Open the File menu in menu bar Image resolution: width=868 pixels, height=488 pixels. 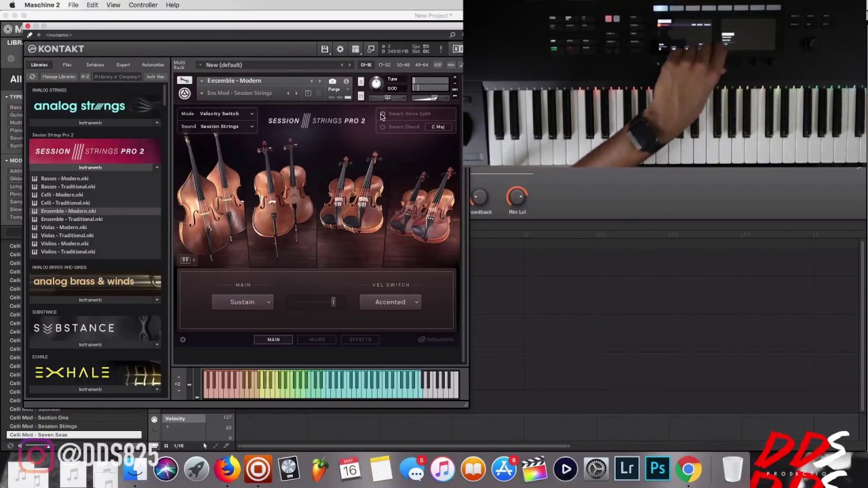(73, 5)
